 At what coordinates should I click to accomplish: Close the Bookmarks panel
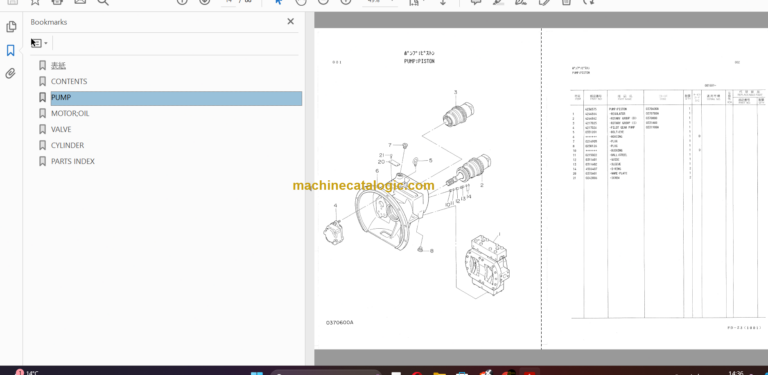[290, 22]
